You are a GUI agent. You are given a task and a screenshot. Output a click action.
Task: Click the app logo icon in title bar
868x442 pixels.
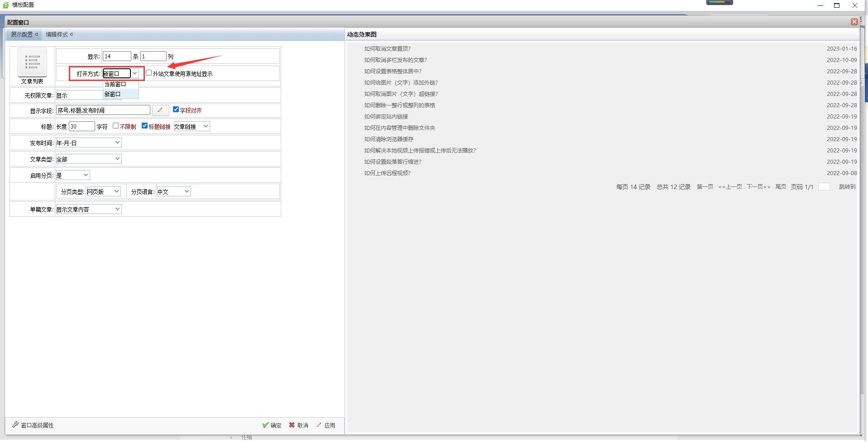pos(6,5)
